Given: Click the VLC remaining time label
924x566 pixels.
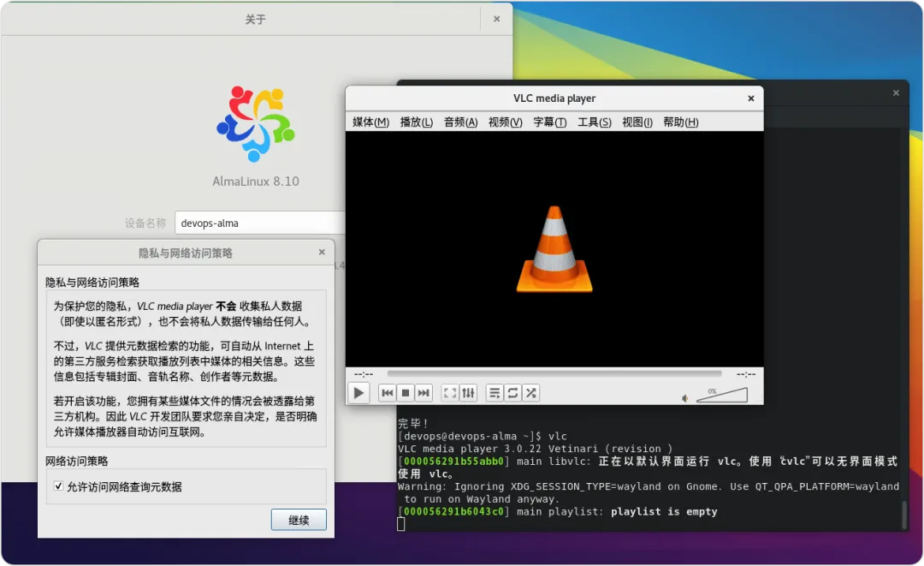Looking at the screenshot, I should click(x=746, y=374).
